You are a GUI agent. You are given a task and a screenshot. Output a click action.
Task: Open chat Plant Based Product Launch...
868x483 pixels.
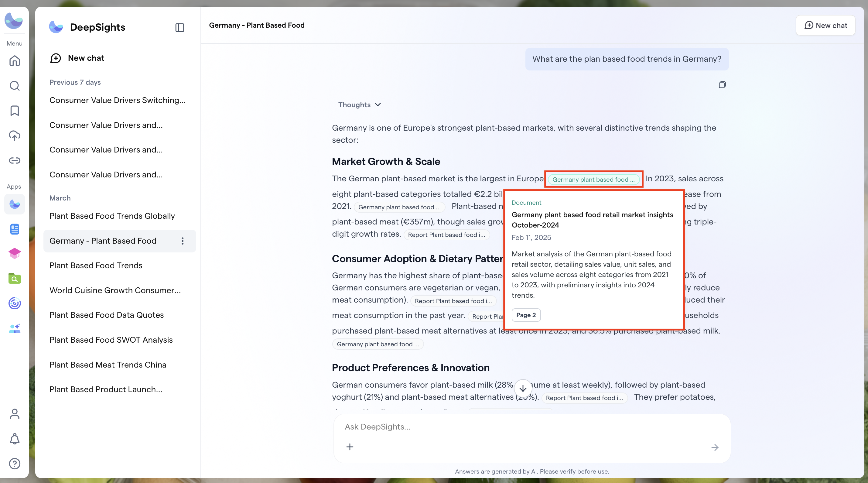pos(120,390)
